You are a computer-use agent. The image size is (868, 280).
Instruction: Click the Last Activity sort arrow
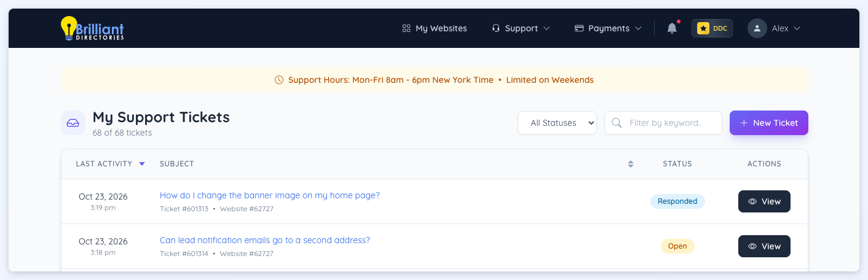(x=142, y=164)
